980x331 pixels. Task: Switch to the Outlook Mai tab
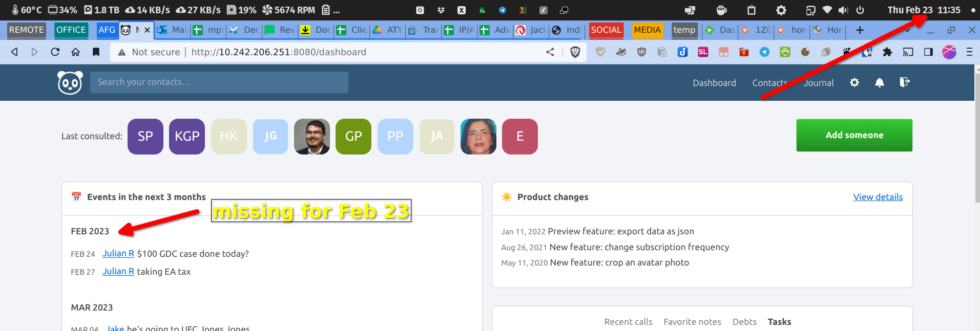pos(172,30)
